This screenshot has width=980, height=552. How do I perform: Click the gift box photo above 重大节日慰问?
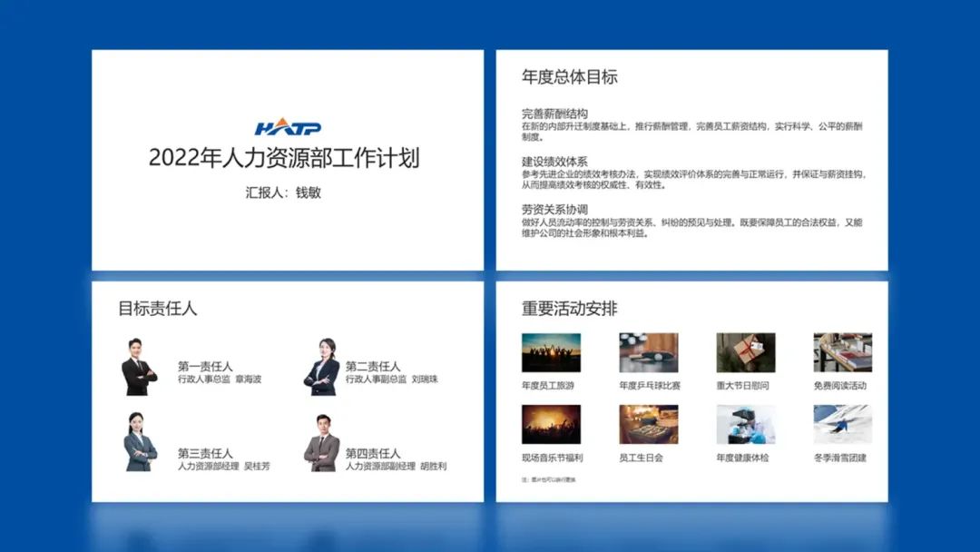(x=746, y=352)
